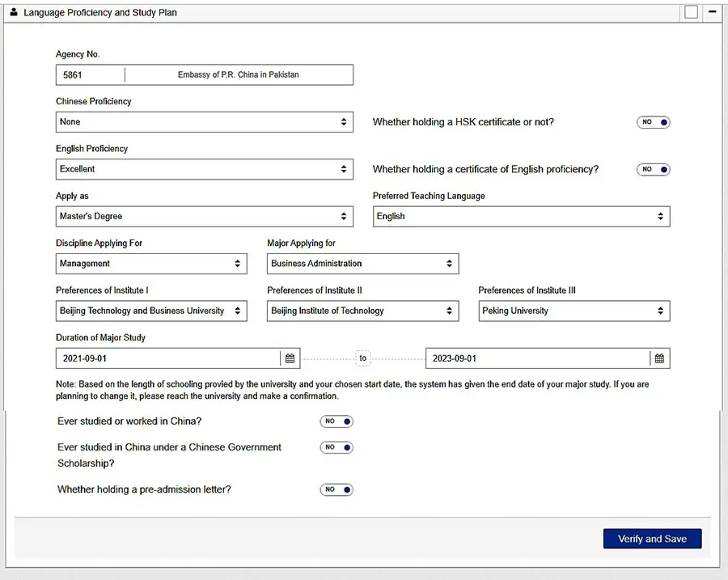Collapse the section using the minus icon
Screen dimensions: 728x580
pyautogui.click(x=713, y=12)
